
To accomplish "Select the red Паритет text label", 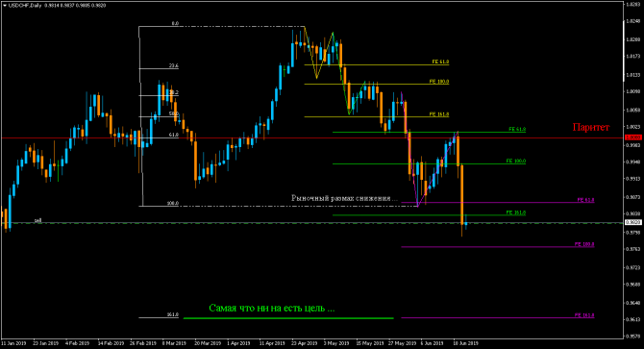I will pos(591,127).
